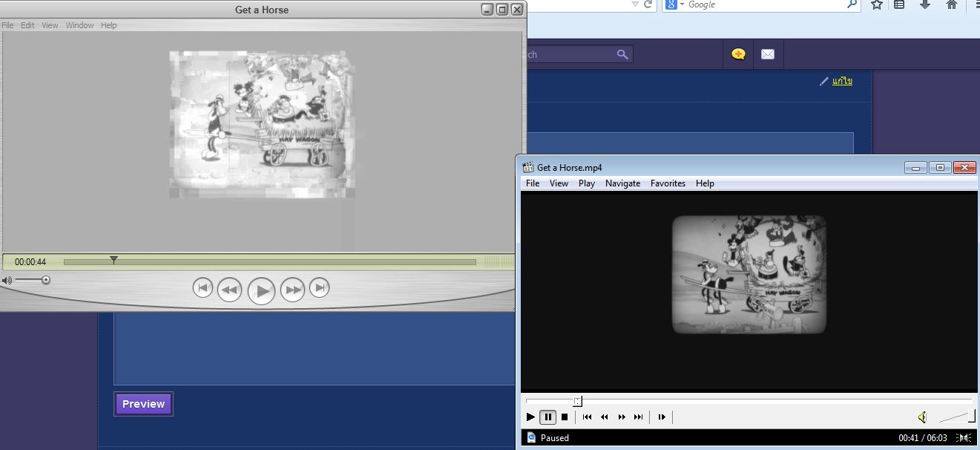Screen dimensions: 980x450
Task: Open File menu in Get a Horse.mp4 player
Action: 533,183
